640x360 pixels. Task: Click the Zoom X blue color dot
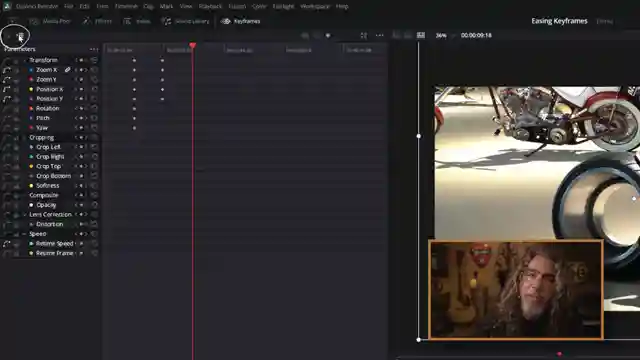31,70
